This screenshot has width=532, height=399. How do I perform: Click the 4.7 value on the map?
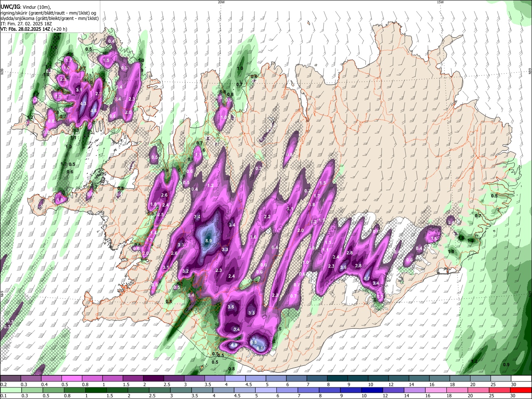367,278
